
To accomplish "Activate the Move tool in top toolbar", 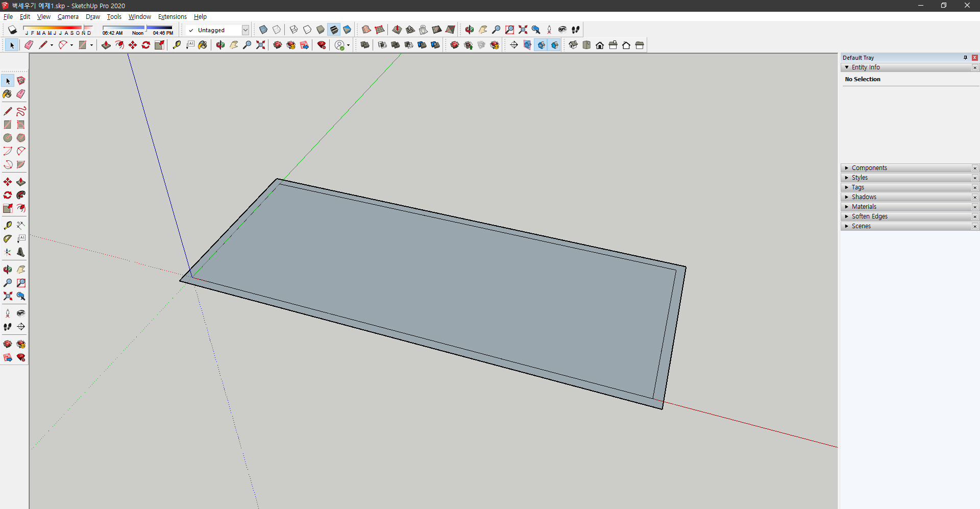I will click(x=133, y=45).
